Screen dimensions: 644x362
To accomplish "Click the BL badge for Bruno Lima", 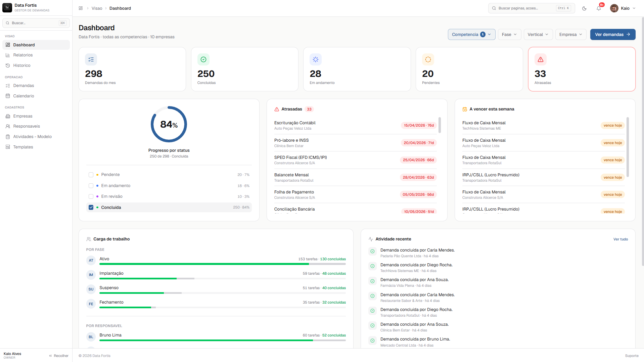I will tap(91, 337).
